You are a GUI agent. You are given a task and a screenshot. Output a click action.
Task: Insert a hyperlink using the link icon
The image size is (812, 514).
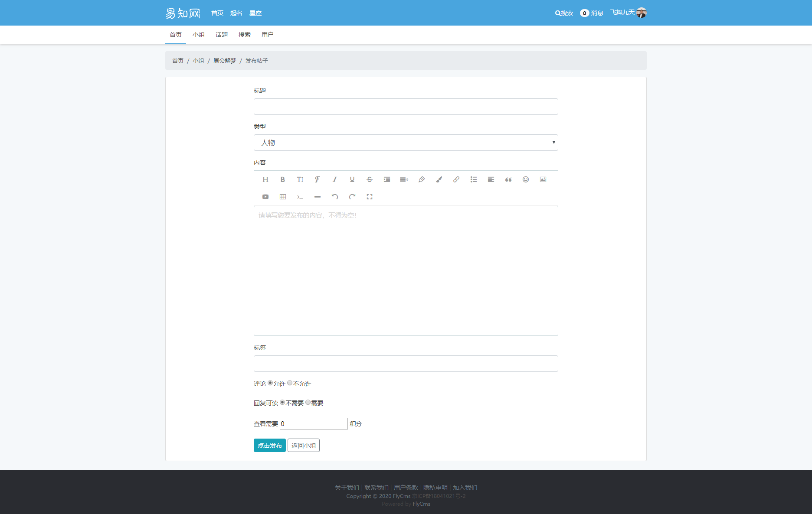tap(456, 179)
